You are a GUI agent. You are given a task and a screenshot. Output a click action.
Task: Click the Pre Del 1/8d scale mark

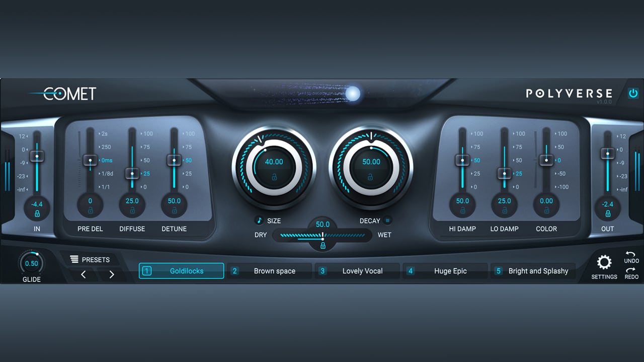(x=106, y=174)
